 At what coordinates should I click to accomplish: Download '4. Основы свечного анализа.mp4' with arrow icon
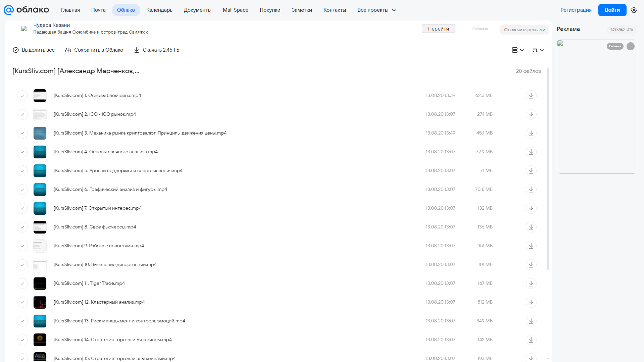[531, 152]
